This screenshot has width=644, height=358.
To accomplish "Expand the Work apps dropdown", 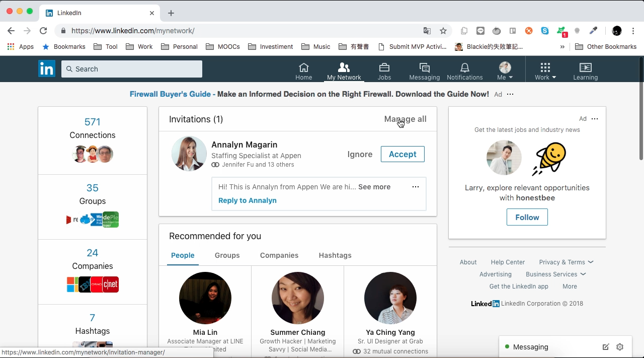I will [x=545, y=71].
